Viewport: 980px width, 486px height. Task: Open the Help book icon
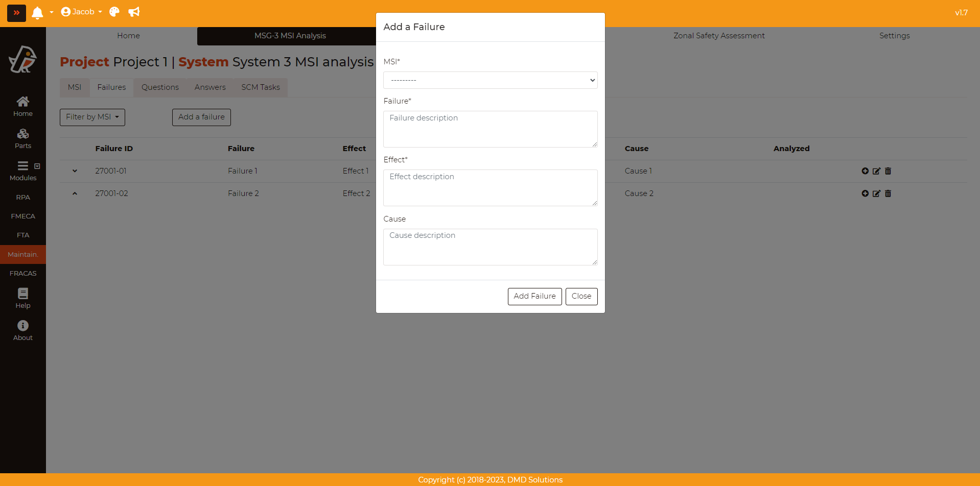23,298
